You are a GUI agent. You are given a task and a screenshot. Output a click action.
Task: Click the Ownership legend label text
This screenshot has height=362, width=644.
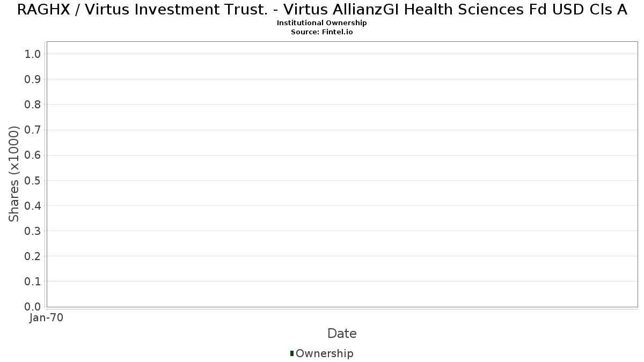pos(324,353)
